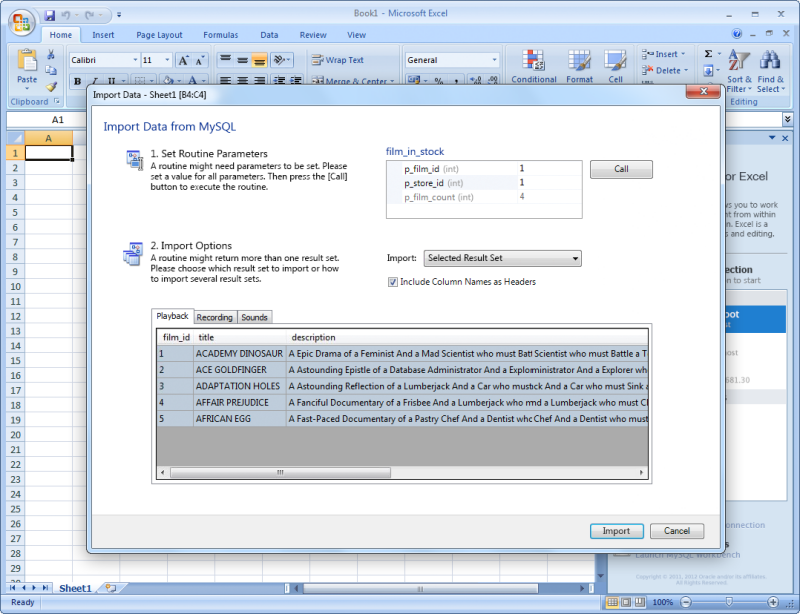Click the Import button
The width and height of the screenshot is (800, 614).
point(616,531)
